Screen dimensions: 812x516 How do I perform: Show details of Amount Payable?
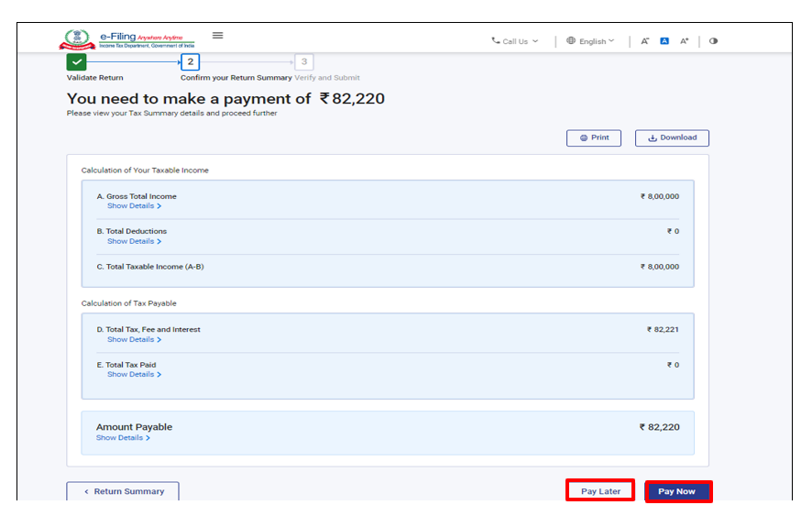[123, 438]
